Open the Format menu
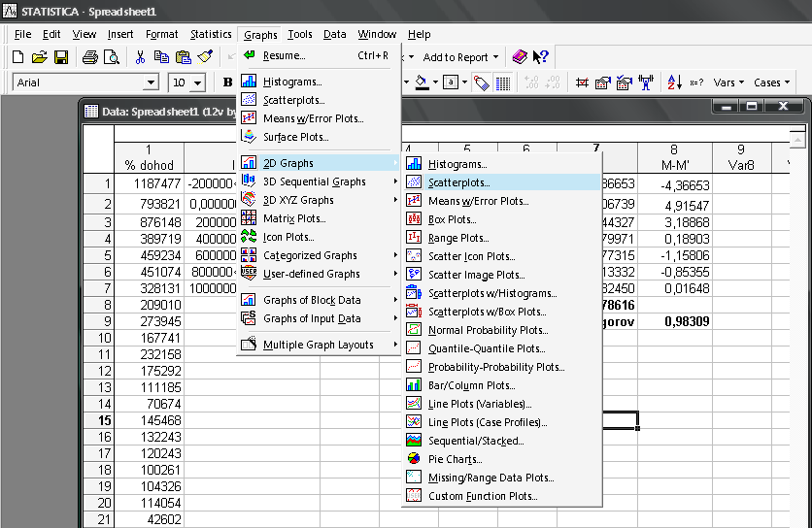Viewport: 812px width, 528px height. 161,34
